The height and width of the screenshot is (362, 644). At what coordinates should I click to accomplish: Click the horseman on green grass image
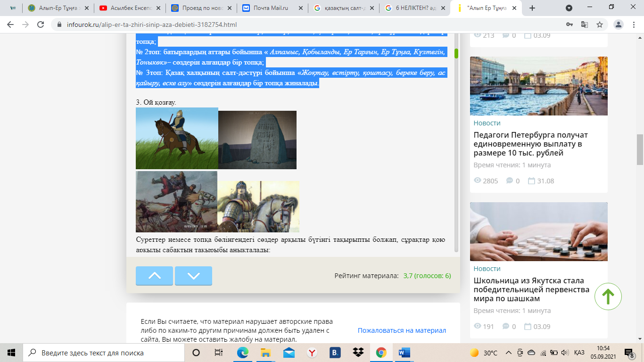tap(177, 138)
